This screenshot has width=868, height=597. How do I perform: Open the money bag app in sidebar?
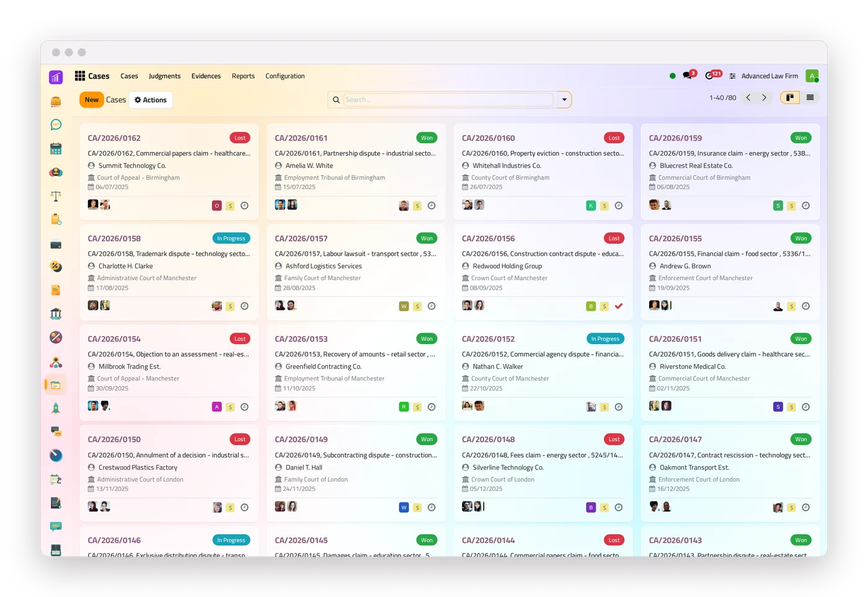click(x=56, y=101)
